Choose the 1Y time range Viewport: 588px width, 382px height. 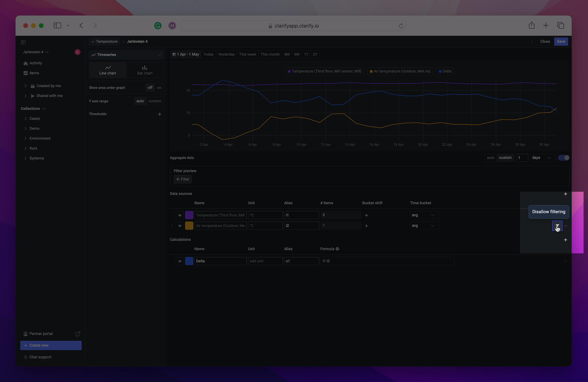306,54
